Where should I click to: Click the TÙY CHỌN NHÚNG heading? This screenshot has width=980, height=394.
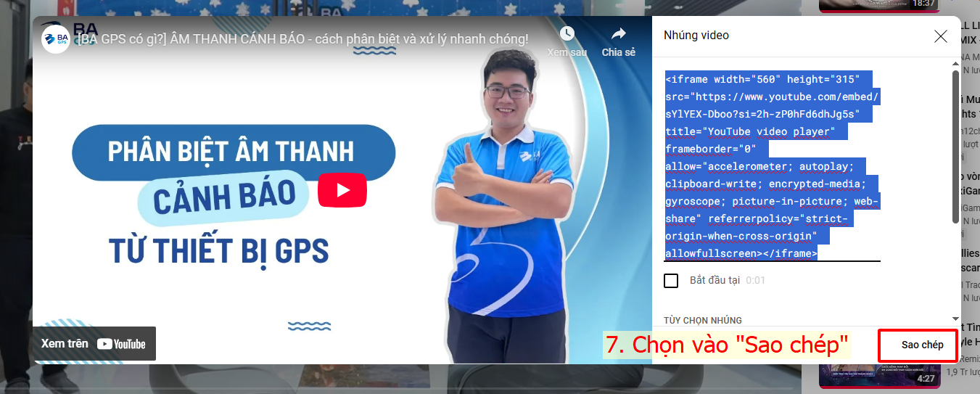coord(702,320)
